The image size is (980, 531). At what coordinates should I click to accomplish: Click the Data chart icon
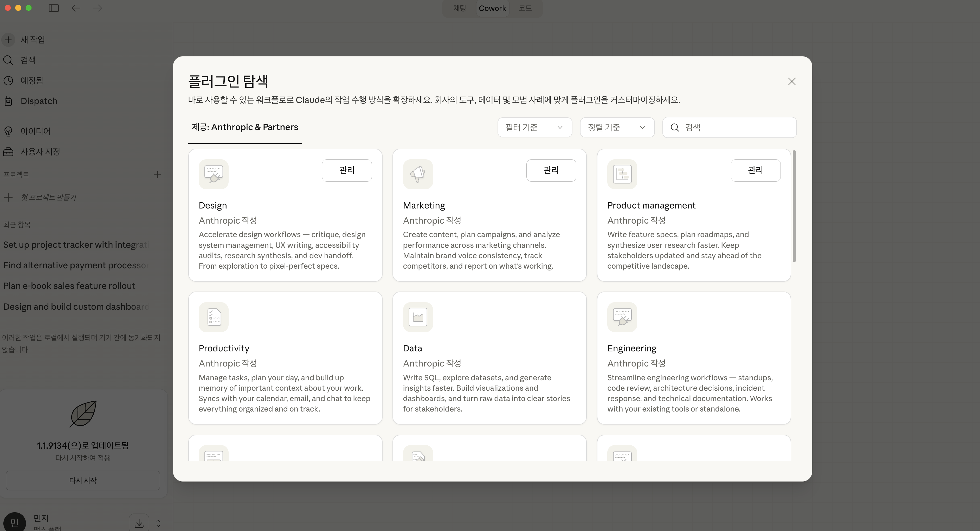(x=418, y=317)
